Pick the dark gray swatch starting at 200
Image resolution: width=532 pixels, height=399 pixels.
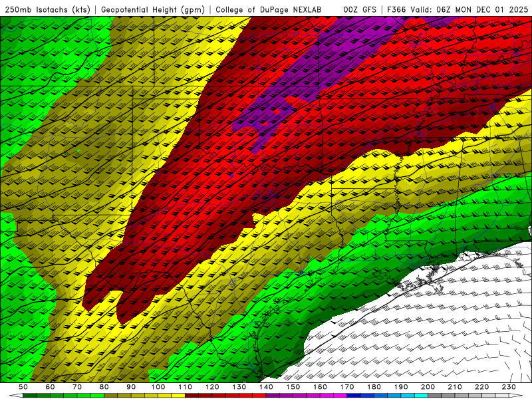pos(435,395)
